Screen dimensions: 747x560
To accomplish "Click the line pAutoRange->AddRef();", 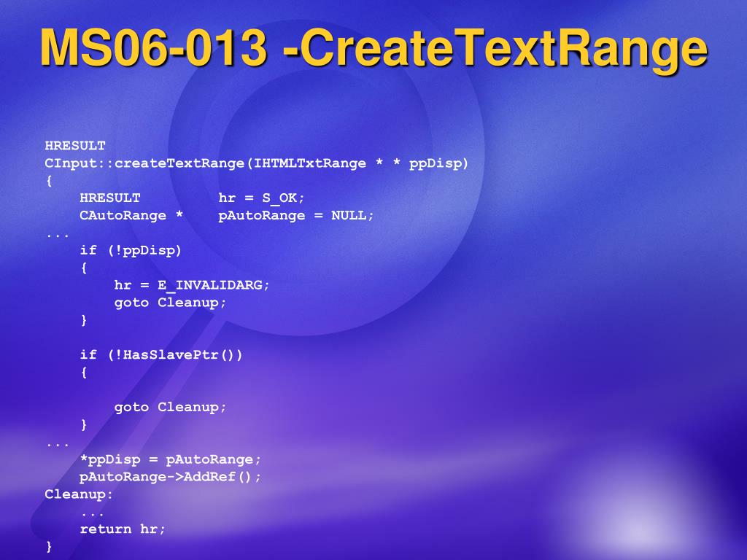I will pyautogui.click(x=170, y=477).
